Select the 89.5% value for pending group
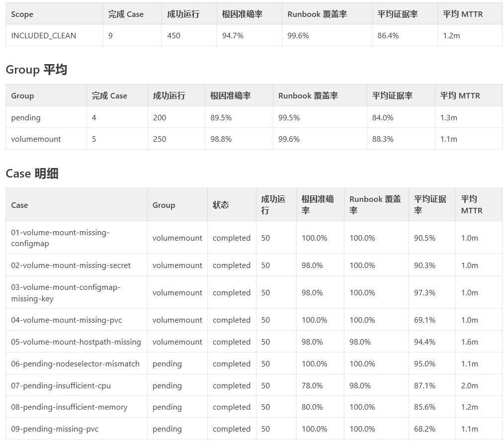 [221, 118]
